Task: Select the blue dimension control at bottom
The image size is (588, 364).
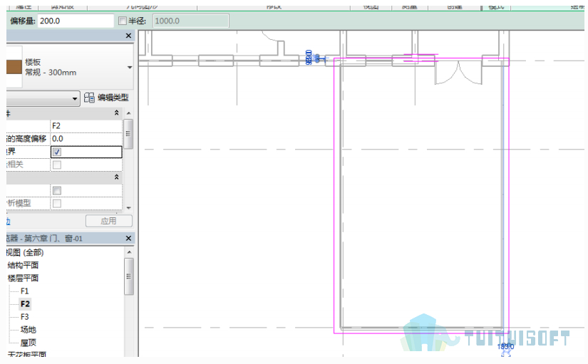Action: [505, 348]
